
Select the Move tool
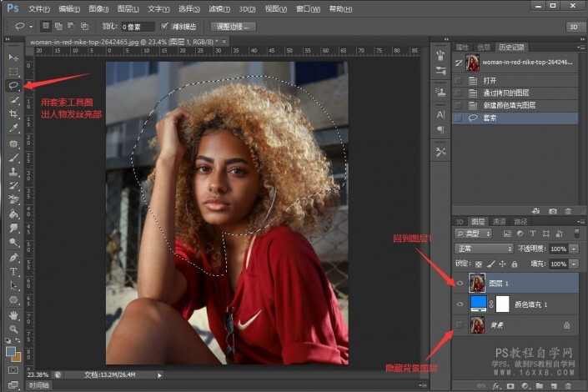[13, 57]
